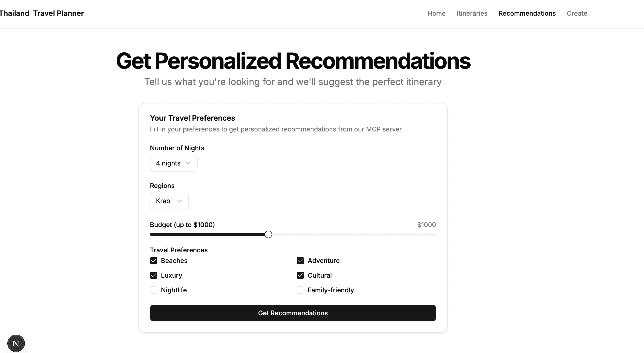Navigate to the Itineraries page
Screen dimensions: 644x353
click(x=472, y=13)
